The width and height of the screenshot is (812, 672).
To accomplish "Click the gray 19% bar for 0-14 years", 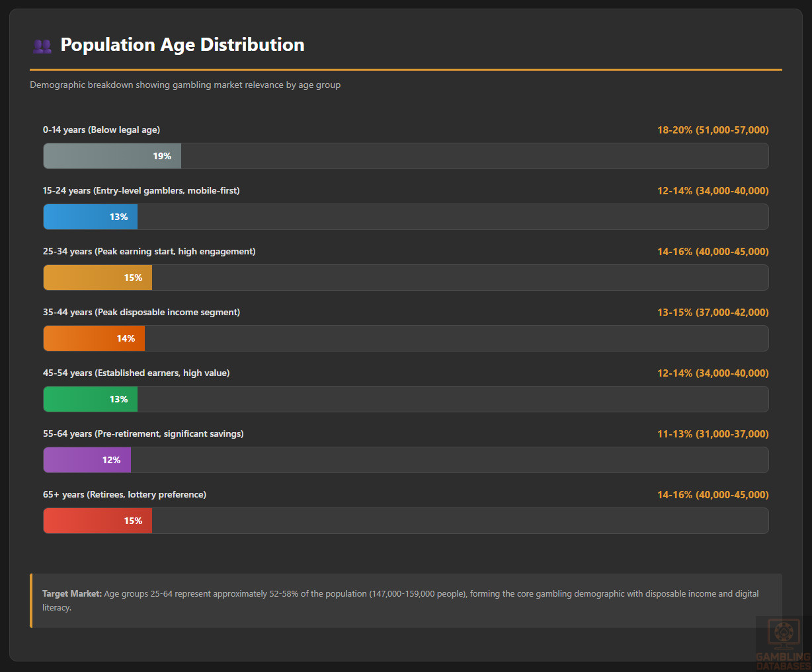I will 112,156.
